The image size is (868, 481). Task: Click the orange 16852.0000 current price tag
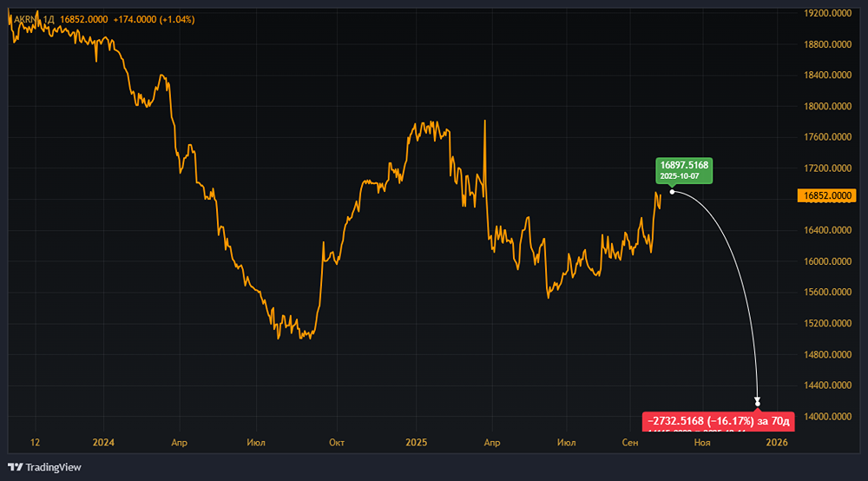(x=827, y=195)
